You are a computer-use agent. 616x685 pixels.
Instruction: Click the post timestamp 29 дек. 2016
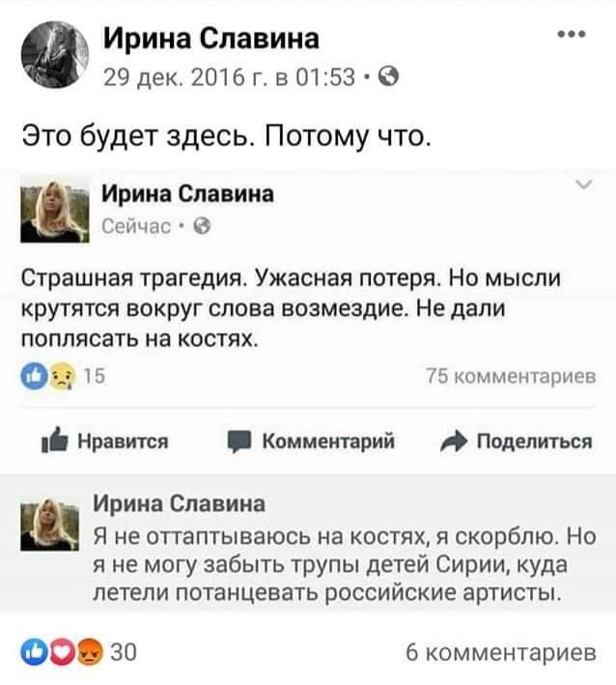pyautogui.click(x=229, y=77)
